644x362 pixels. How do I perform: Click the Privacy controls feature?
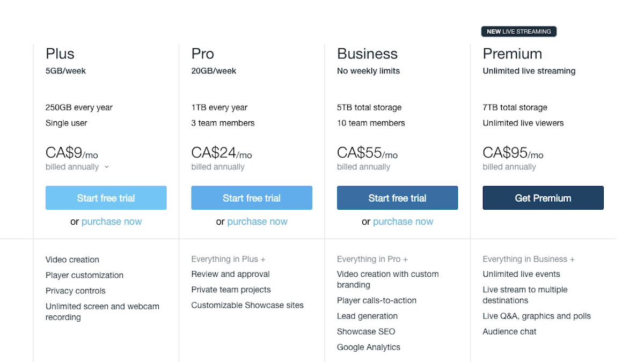click(x=75, y=291)
